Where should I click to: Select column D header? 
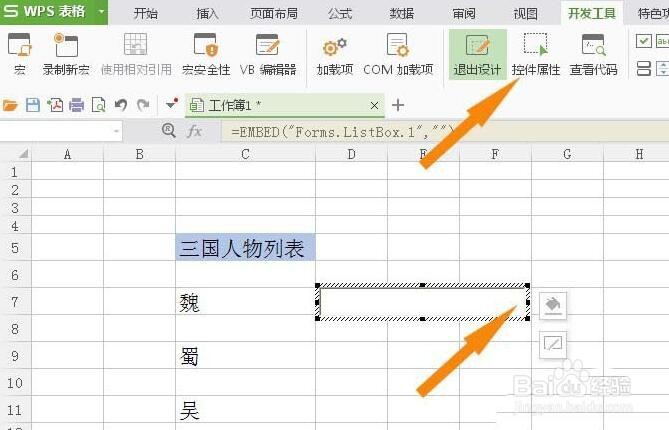tap(352, 154)
